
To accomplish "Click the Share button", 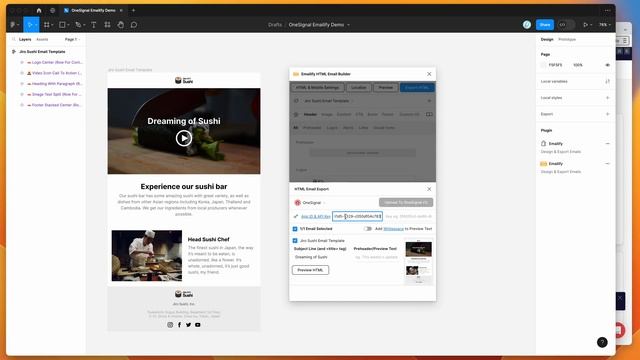I will click(544, 25).
